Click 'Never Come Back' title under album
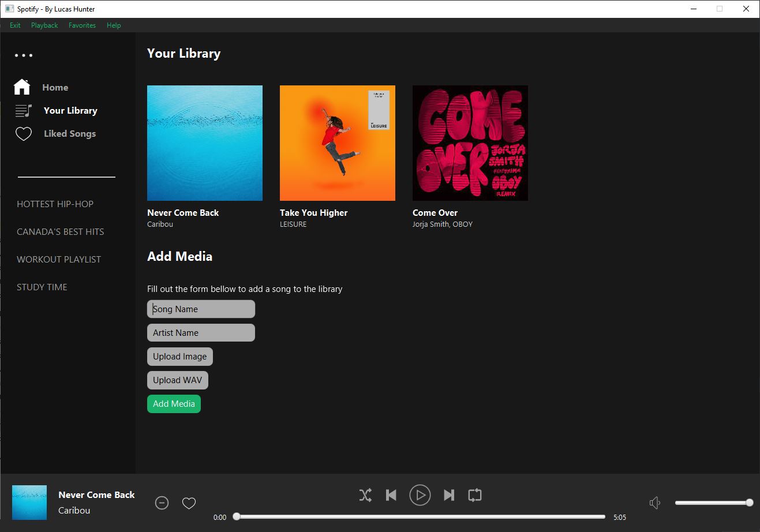760x532 pixels. tap(183, 213)
